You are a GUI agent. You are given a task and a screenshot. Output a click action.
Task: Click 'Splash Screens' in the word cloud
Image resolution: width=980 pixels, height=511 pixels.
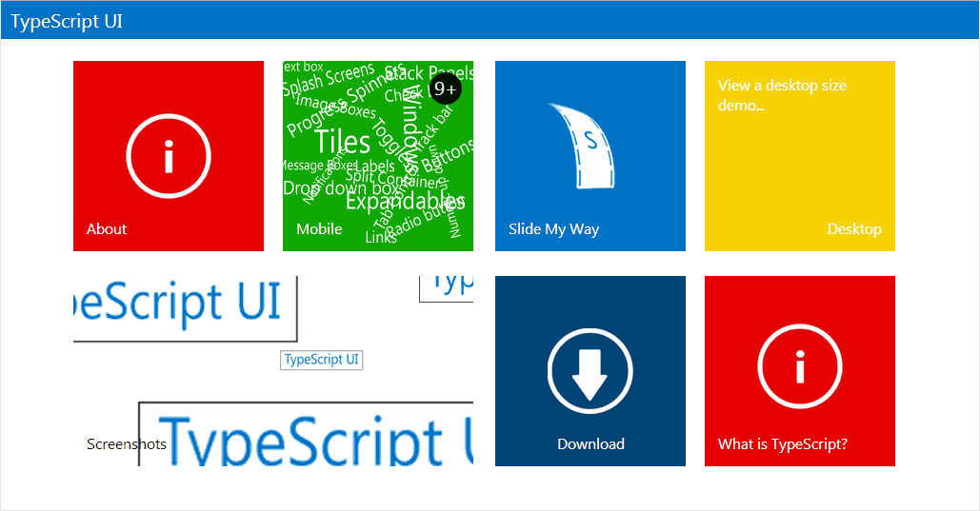coord(329,80)
